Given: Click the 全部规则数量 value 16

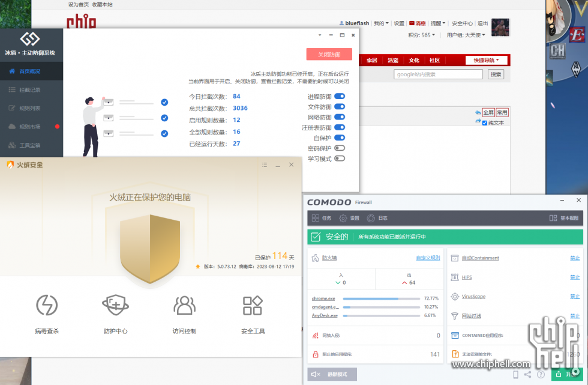Looking at the screenshot, I should 236,132.
